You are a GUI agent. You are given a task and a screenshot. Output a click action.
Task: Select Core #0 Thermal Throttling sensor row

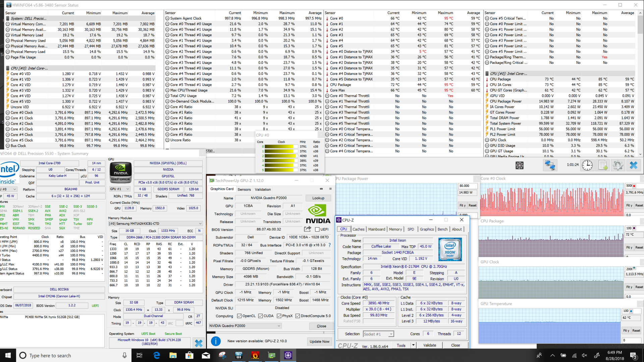tap(403, 96)
